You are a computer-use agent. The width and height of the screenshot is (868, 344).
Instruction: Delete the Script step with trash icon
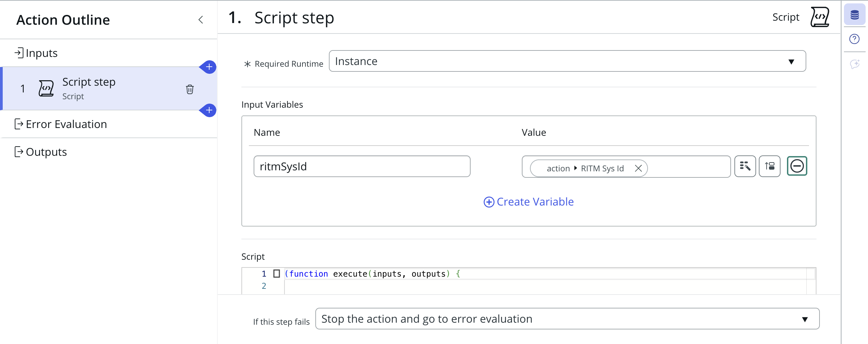[x=190, y=89]
